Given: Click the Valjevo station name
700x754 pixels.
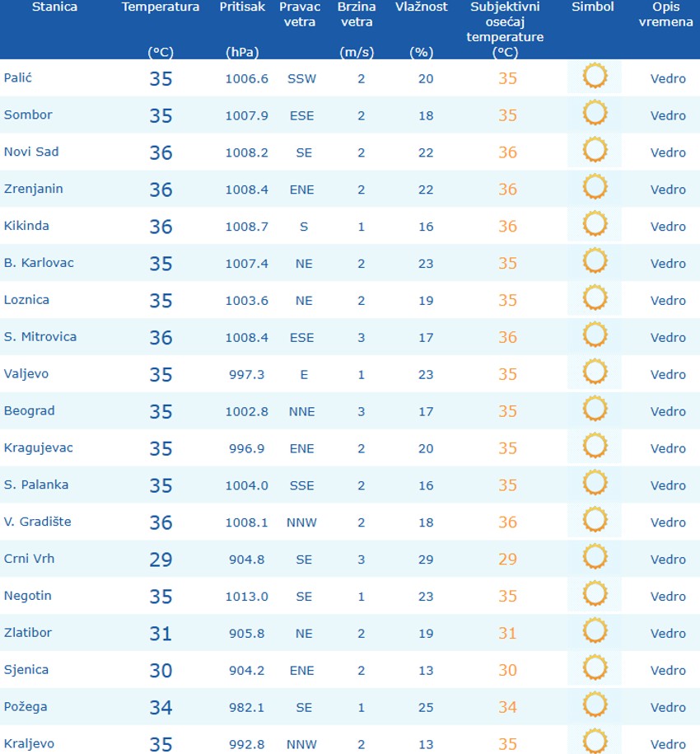Looking at the screenshot, I should [x=26, y=373].
